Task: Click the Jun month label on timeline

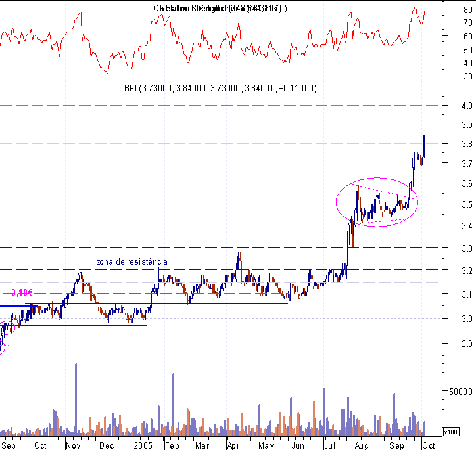Action: [298, 445]
